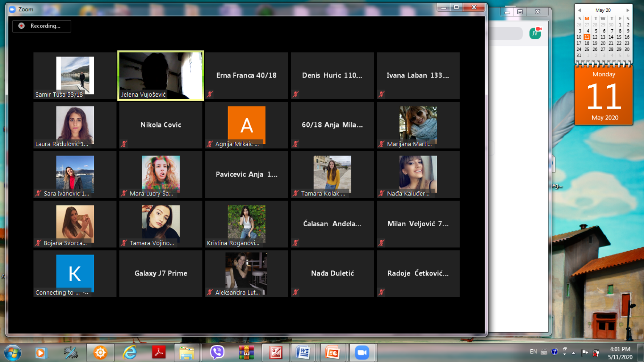Select Agnija Mrkaic's orange avatar tile
Viewport: 644px width, 362px height.
pyautogui.click(x=246, y=125)
